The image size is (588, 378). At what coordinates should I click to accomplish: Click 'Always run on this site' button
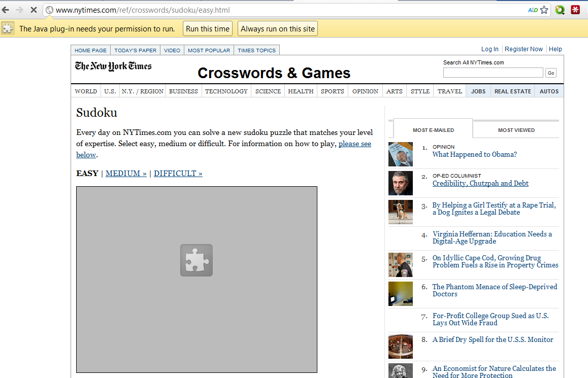(x=278, y=29)
